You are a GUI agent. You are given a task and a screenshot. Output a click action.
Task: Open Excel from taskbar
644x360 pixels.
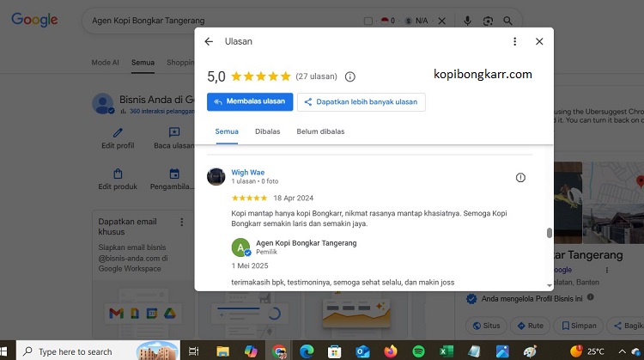(x=447, y=351)
